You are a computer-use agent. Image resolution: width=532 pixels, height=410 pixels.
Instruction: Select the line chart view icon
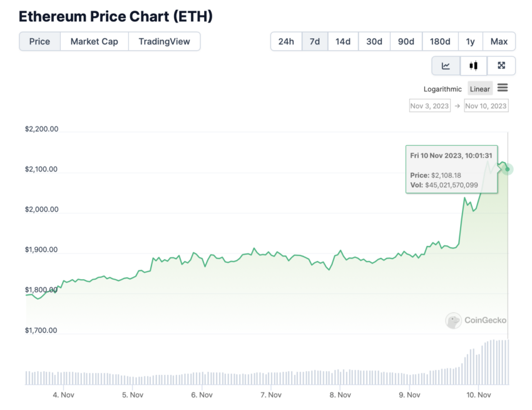(x=446, y=66)
